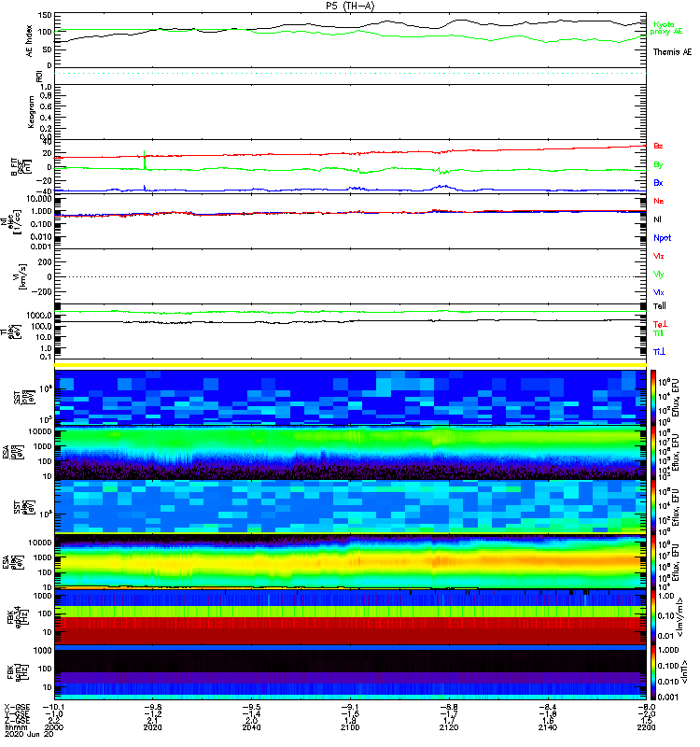Click the SST ion energy spectrogram panel
The width and height of the screenshot is (700, 747).
pyautogui.click(x=350, y=398)
